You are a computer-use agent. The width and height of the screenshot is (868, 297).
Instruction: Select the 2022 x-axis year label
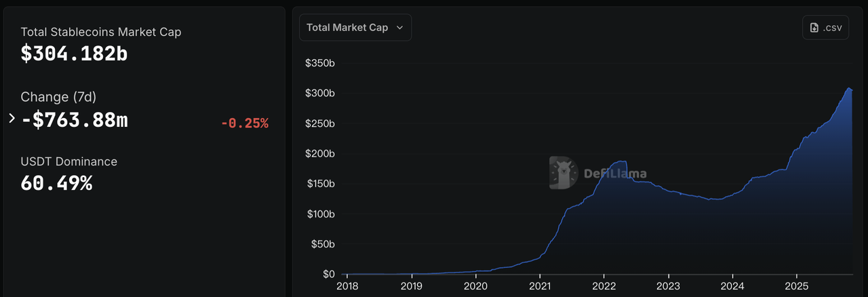(x=604, y=285)
